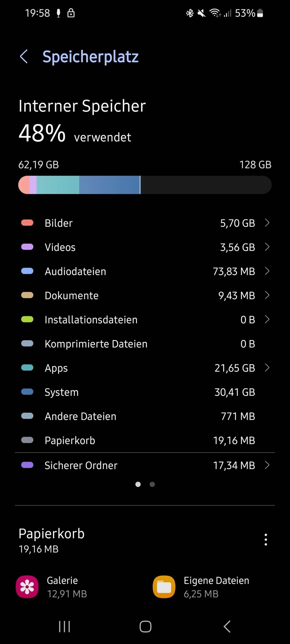The height and width of the screenshot is (644, 290).
Task: Select the first page indicator dot
Action: click(x=138, y=484)
